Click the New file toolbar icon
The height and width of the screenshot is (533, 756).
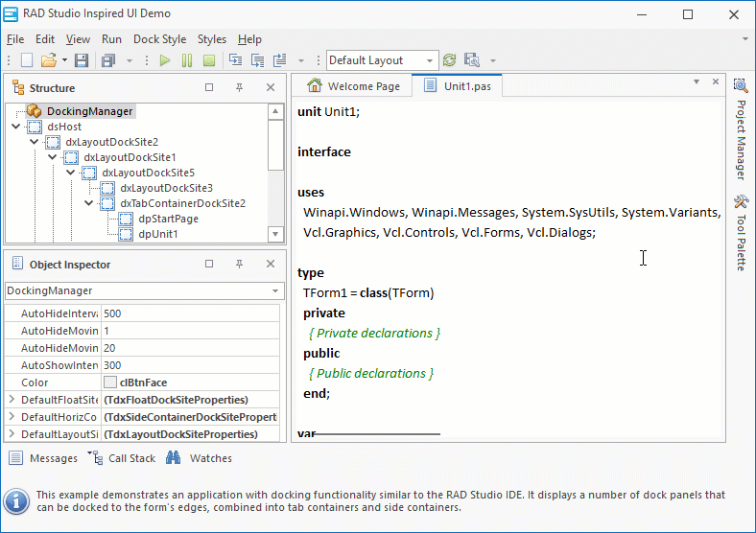(27, 60)
